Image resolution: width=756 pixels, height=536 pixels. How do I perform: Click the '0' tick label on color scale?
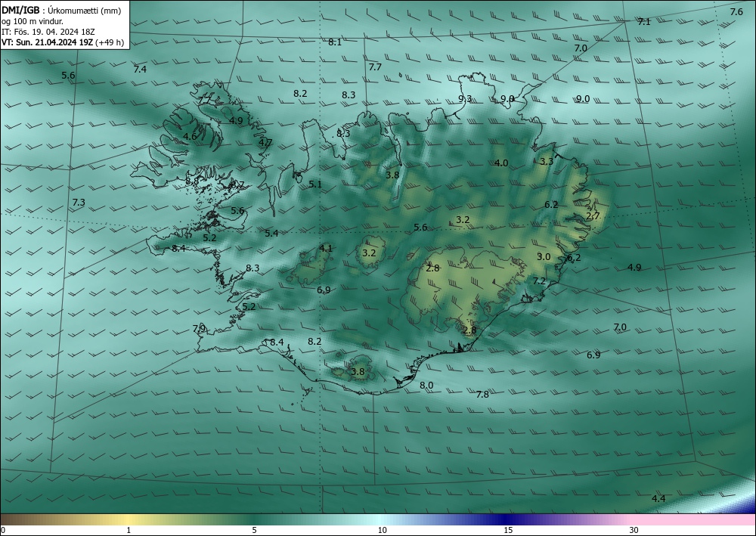pos(3,530)
